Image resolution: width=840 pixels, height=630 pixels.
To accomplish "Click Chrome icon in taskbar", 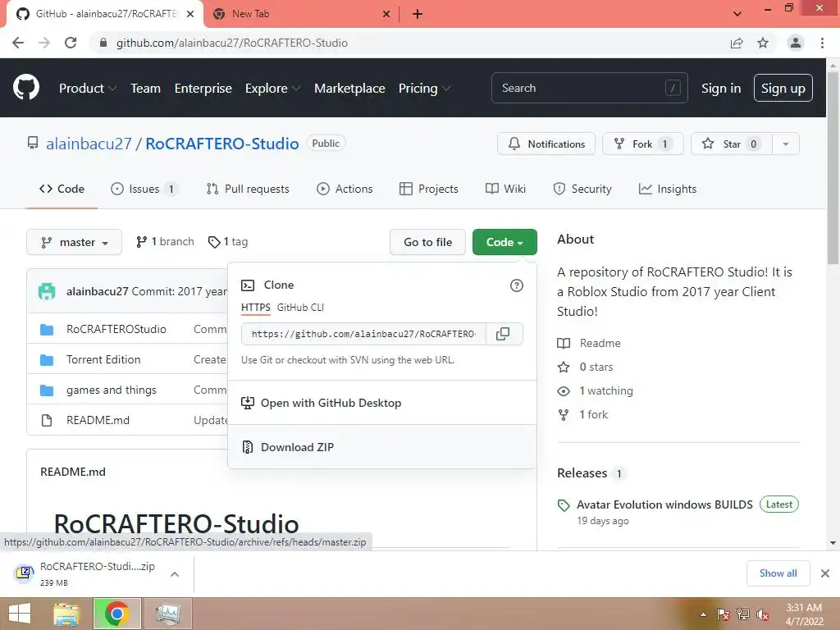I will 116,614.
